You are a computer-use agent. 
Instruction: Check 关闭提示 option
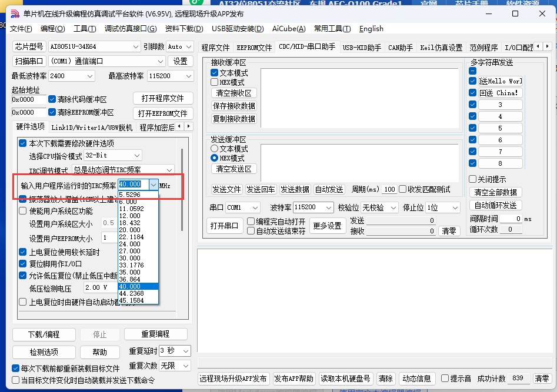click(x=472, y=179)
